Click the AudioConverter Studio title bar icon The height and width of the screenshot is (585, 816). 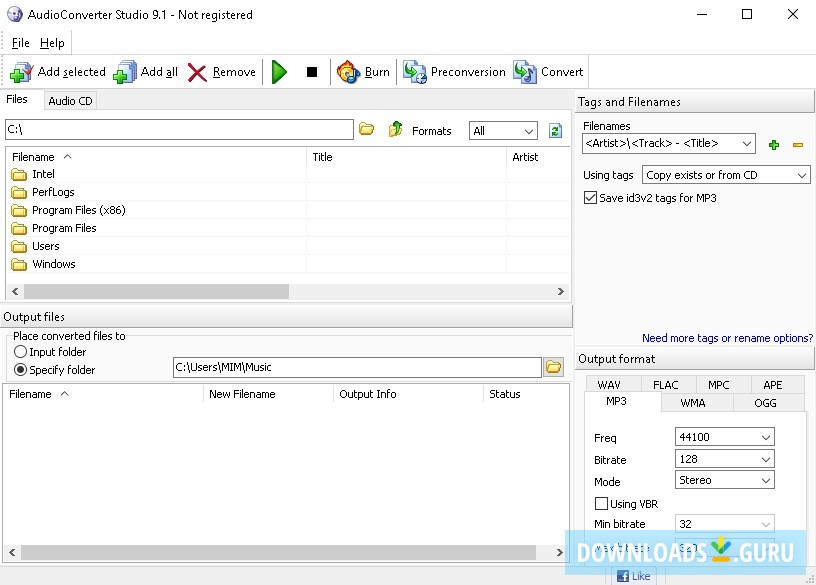tap(15, 14)
